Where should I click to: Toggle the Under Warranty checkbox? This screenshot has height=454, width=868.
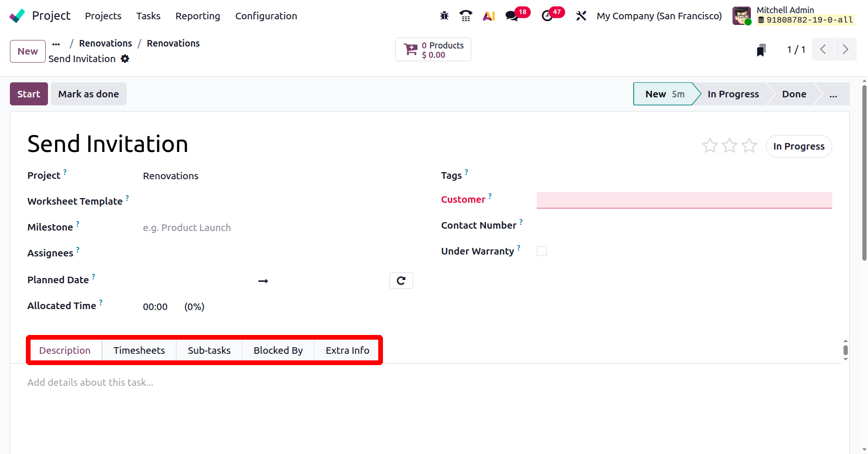pos(542,251)
